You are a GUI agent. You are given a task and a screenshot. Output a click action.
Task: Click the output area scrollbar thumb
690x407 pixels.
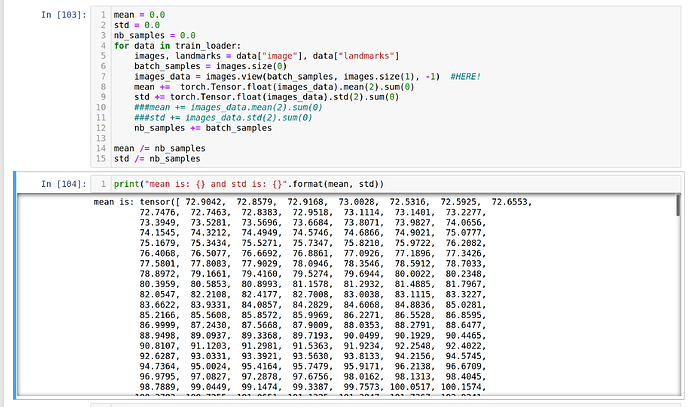click(679, 206)
